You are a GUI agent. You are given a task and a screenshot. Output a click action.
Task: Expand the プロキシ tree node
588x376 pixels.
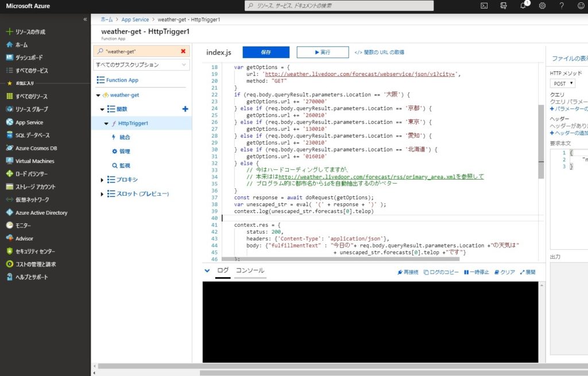pyautogui.click(x=102, y=180)
